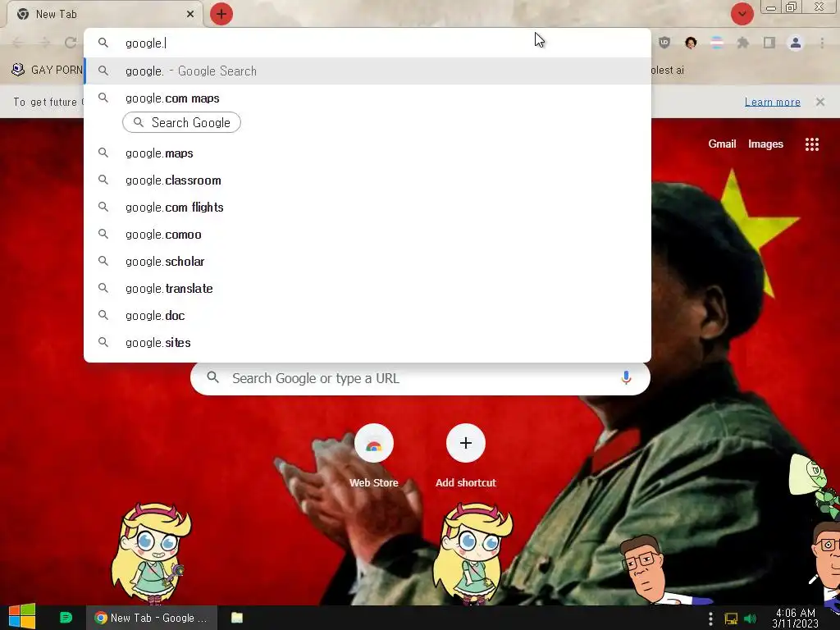
Task: Select the 'google.scholar' suggestion row
Action: coord(367,262)
